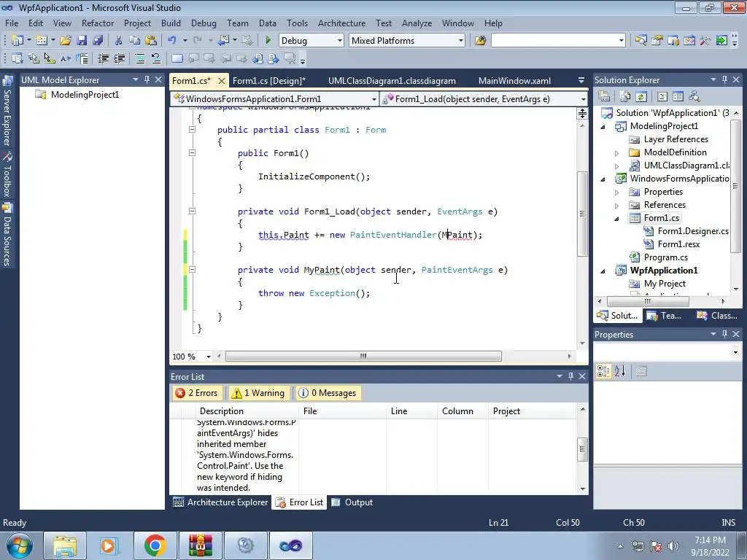Save Form1.cs with the floppy disk icon
Screen dimensions: 747x560
(82, 41)
